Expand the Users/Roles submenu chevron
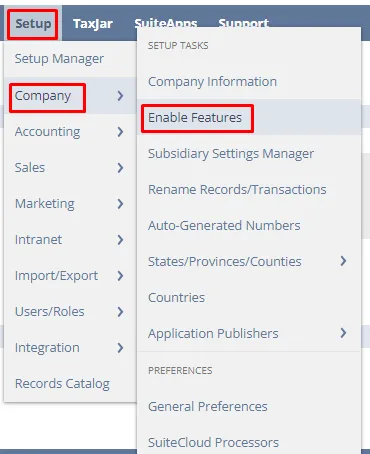 pos(120,312)
